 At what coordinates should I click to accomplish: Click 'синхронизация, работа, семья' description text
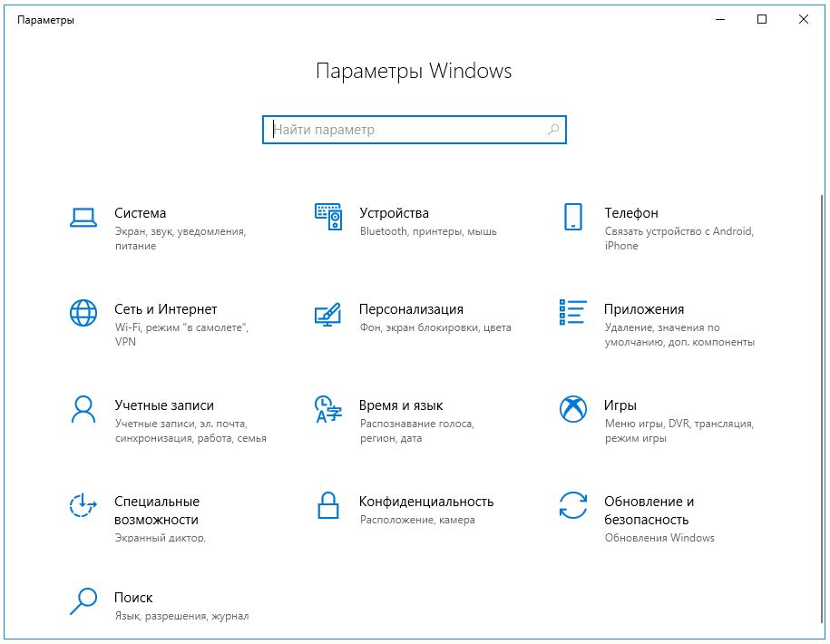pos(190,438)
